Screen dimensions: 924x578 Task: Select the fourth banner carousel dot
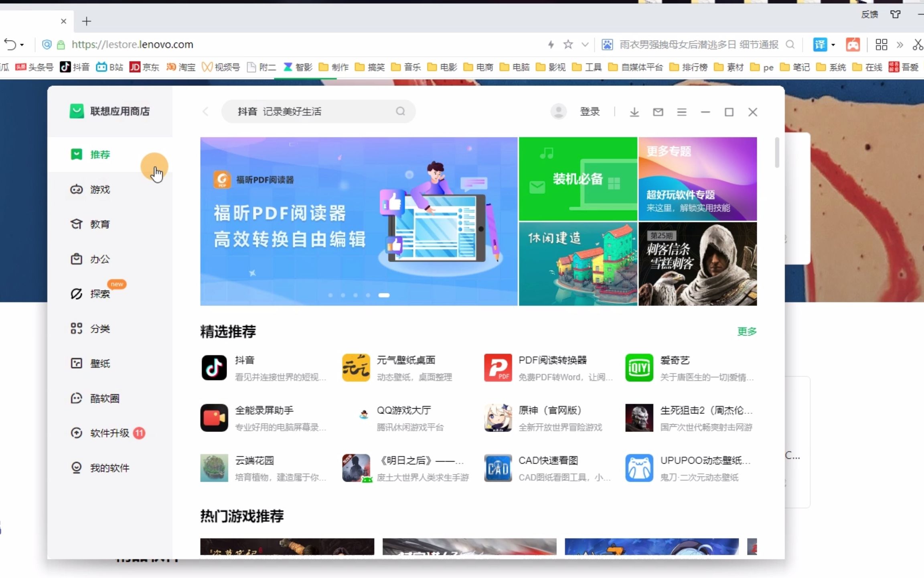pyautogui.click(x=368, y=295)
